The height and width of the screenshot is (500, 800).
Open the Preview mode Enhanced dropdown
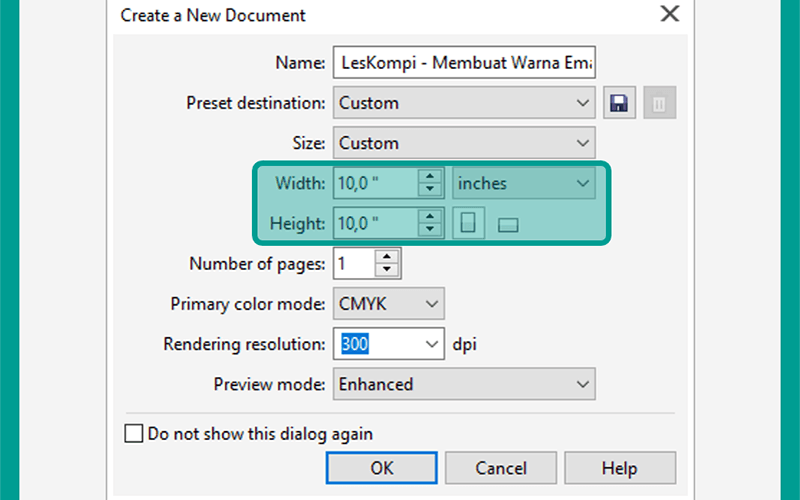[464, 384]
